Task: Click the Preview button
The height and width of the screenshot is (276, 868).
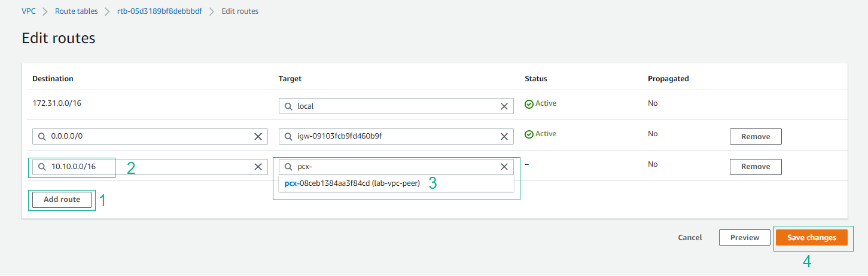Action: coord(745,238)
